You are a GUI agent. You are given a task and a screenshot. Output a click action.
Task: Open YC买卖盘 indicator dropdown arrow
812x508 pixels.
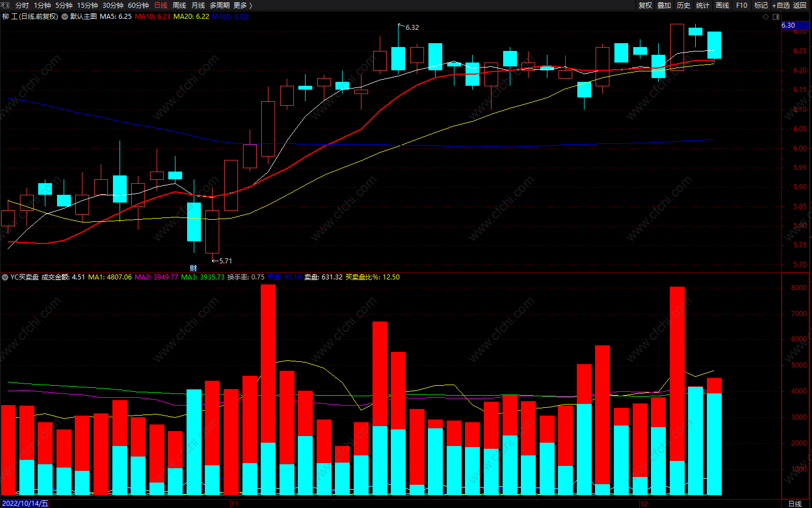pyautogui.click(x=5, y=277)
